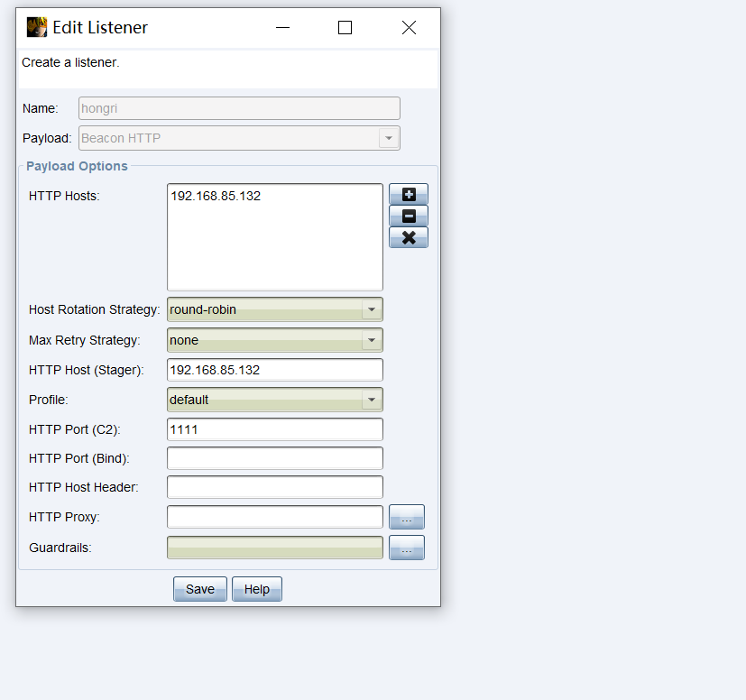This screenshot has height=700, width=746.
Task: Close the Edit Listener window
Action: click(x=409, y=28)
